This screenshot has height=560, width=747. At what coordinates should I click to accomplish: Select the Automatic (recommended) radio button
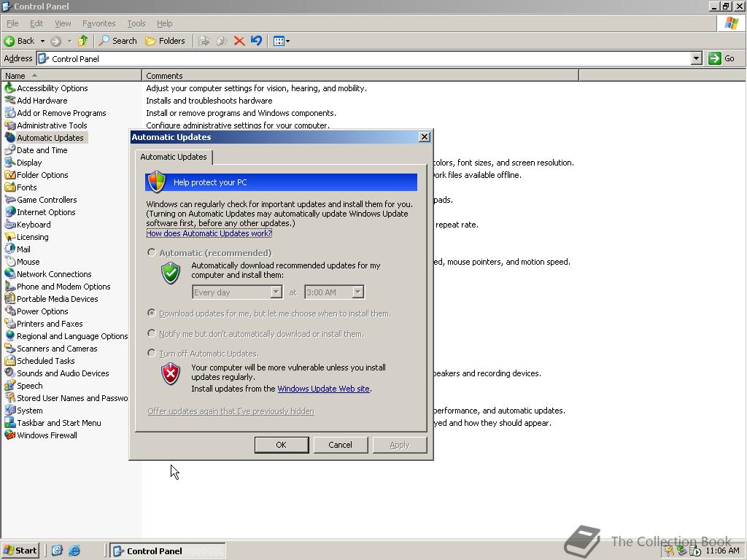(152, 252)
